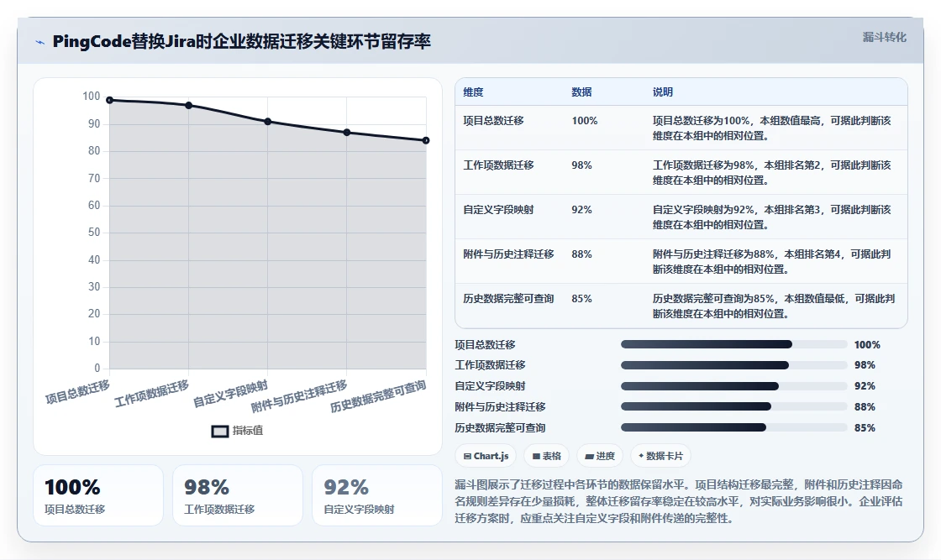Click the y-axis value 50
Image resolution: width=941 pixels, height=560 pixels.
[x=94, y=233]
